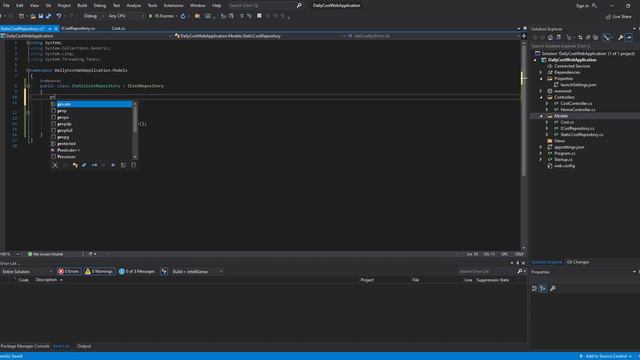The height and width of the screenshot is (360, 640).
Task: Switch to the Git Changes tab
Action: pos(578,262)
